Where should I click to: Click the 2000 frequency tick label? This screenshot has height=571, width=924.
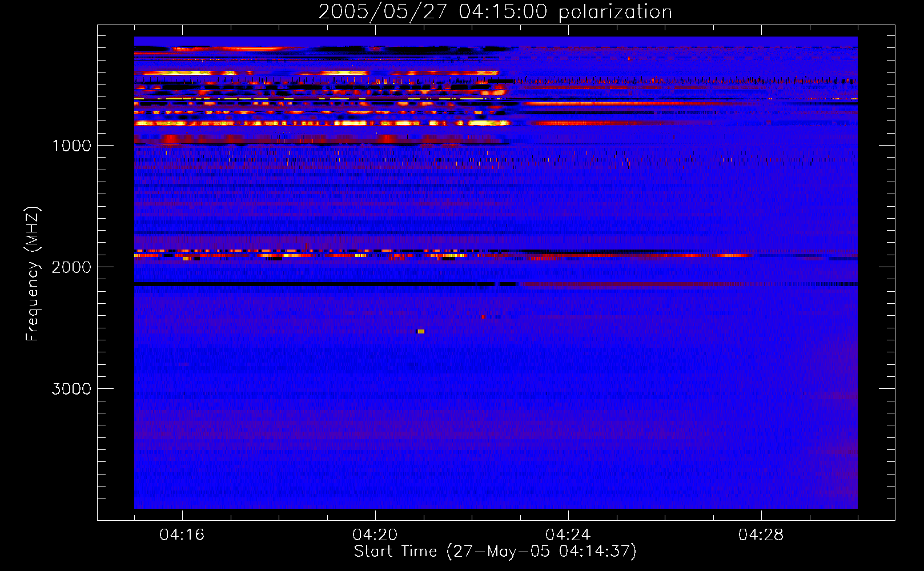pos(71,267)
